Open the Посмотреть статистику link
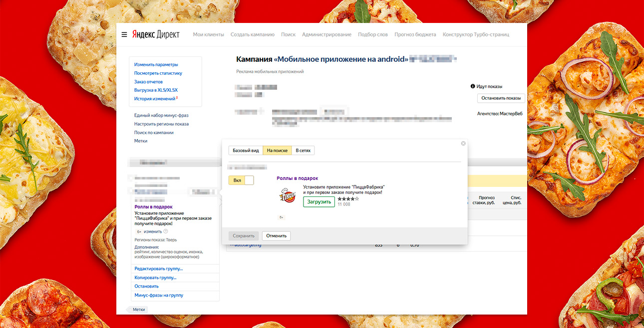 158,73
